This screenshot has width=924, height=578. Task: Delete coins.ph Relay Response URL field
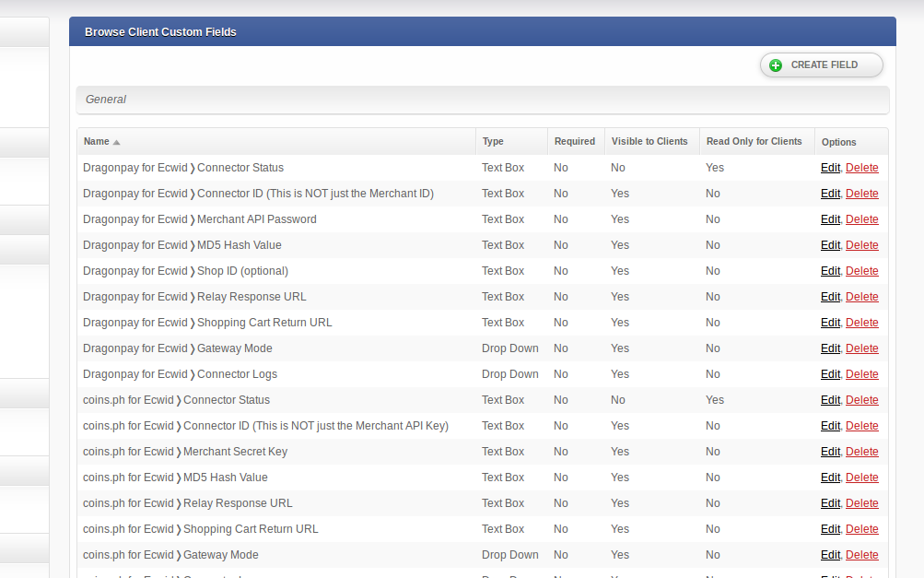coord(861,503)
